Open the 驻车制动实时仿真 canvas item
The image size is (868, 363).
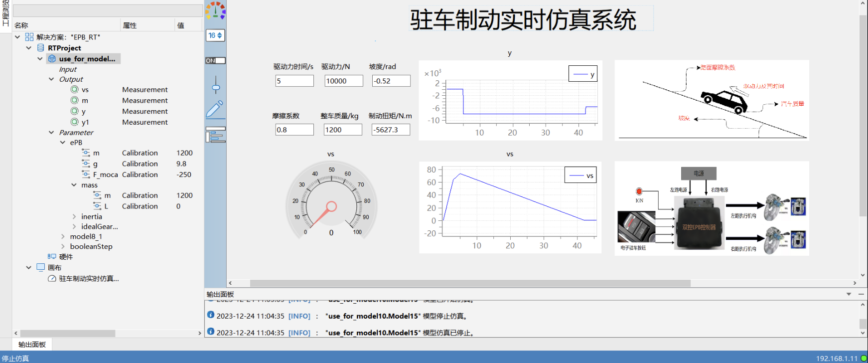[x=89, y=279]
